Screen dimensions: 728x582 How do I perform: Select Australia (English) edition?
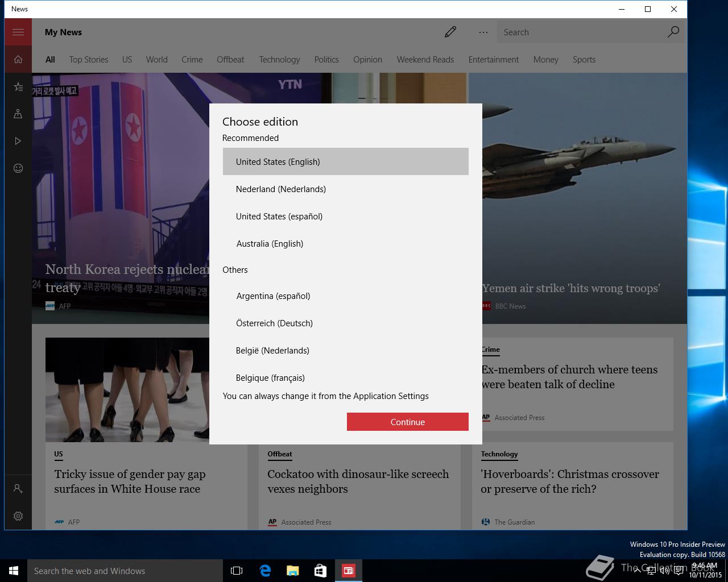pyautogui.click(x=346, y=243)
